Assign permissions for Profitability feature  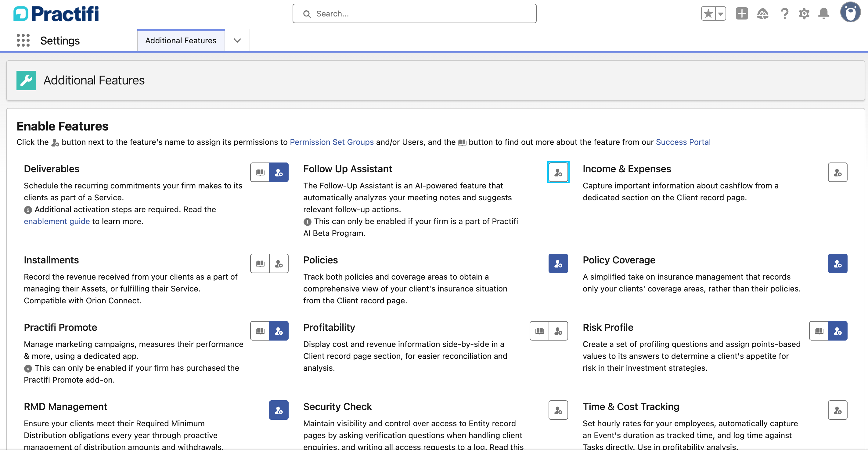(x=558, y=331)
